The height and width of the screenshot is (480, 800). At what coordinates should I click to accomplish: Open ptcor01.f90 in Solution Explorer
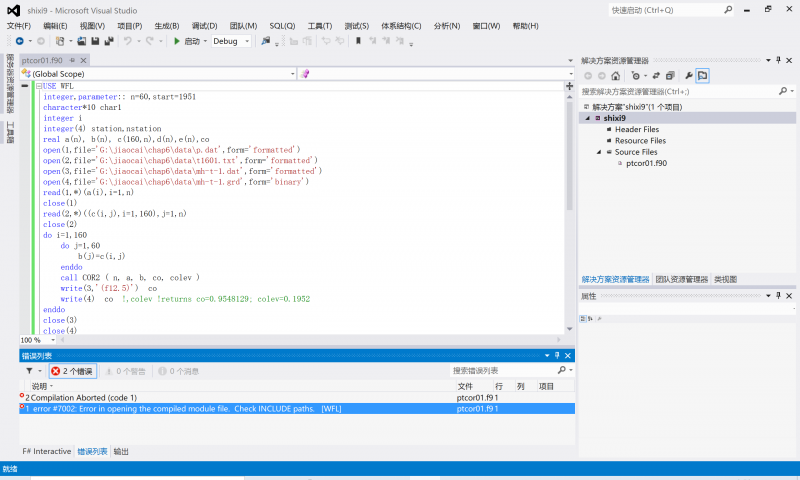pyautogui.click(x=646, y=162)
